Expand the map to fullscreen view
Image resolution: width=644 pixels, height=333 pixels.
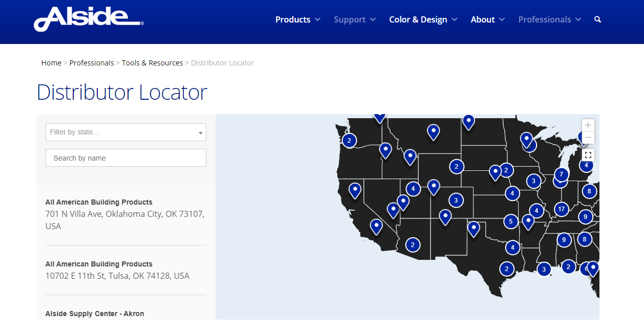pyautogui.click(x=588, y=154)
